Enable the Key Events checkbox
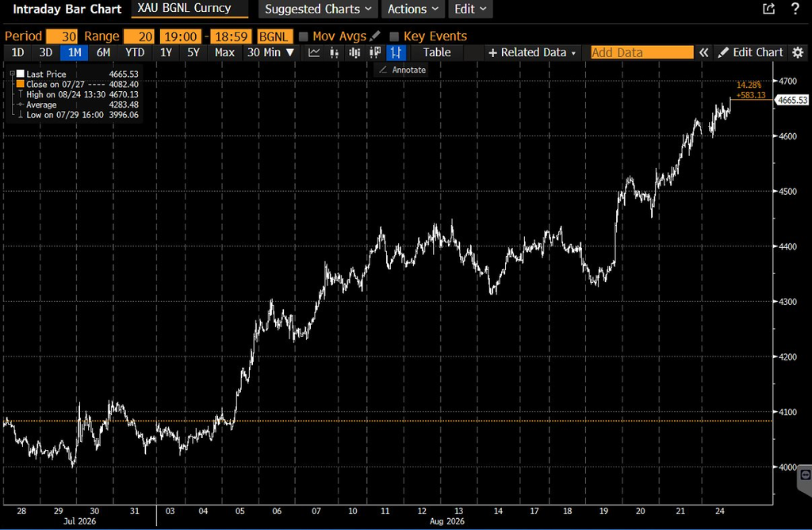This screenshot has width=812, height=530. 394,36
